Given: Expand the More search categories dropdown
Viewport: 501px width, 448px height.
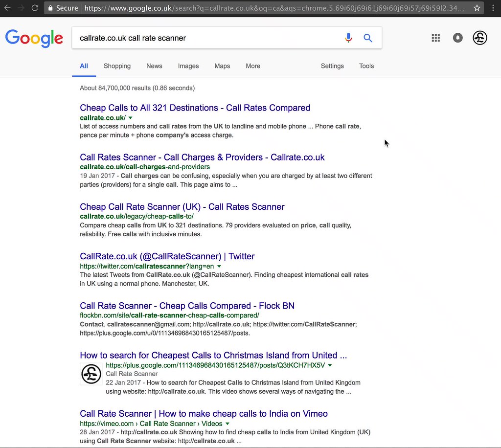Looking at the screenshot, I should point(253,66).
